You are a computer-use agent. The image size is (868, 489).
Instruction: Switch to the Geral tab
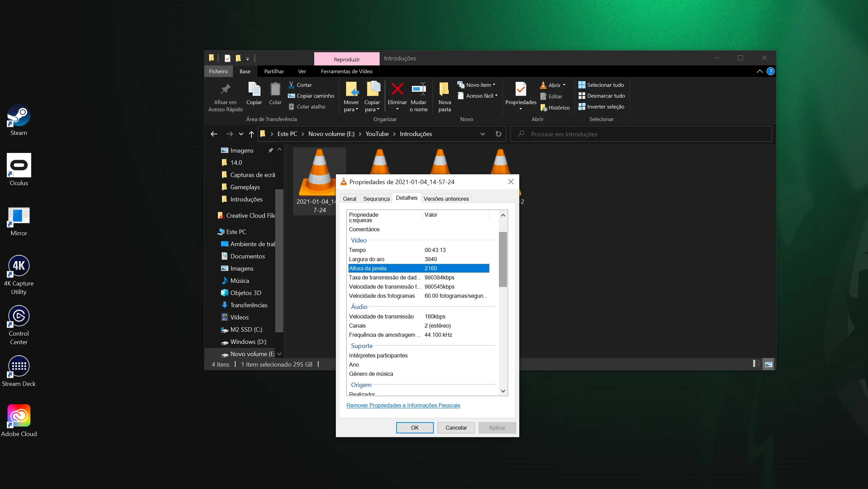[x=349, y=199]
